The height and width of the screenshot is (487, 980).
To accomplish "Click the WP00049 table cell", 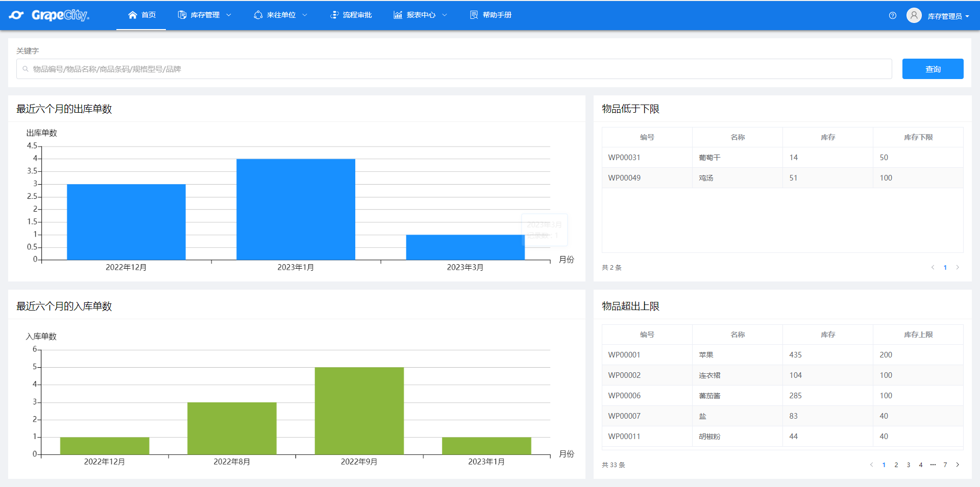I will pos(647,178).
